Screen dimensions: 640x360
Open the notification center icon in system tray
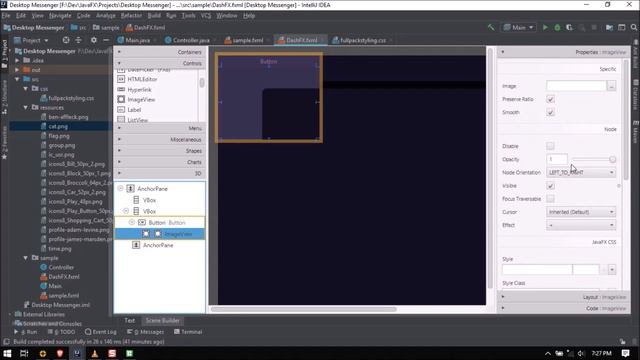coord(625,353)
